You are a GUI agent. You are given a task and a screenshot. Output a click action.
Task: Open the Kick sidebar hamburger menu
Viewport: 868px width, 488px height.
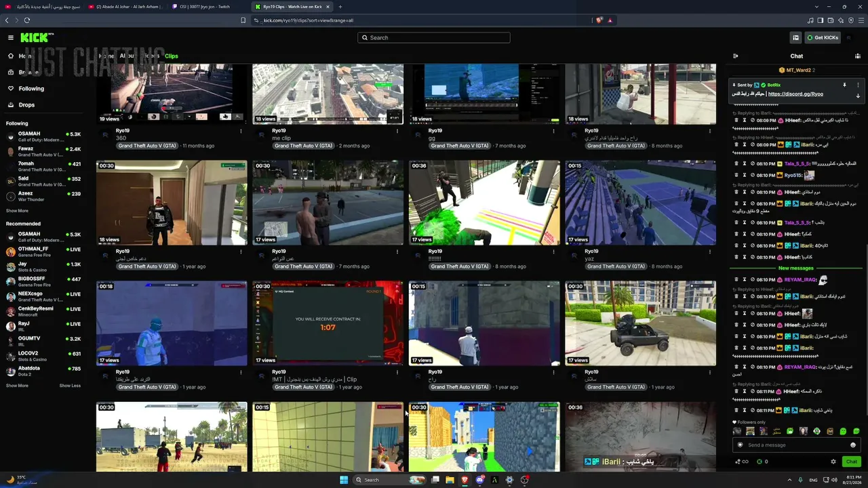(11, 37)
